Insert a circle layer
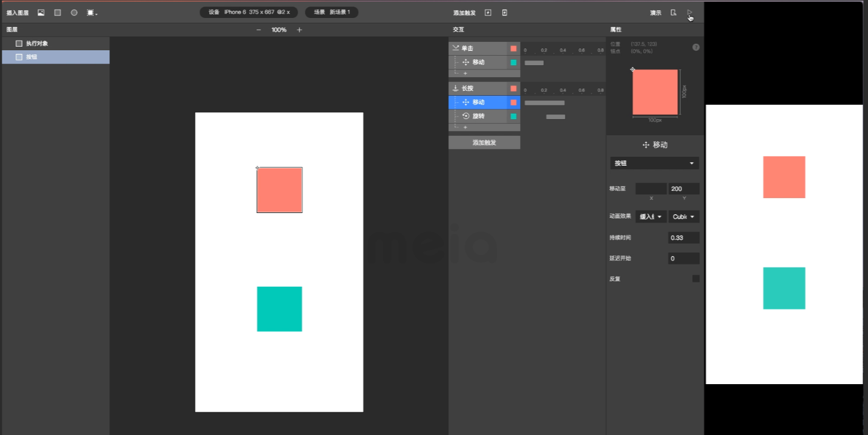Screen dimensions: 868x435 point(74,13)
